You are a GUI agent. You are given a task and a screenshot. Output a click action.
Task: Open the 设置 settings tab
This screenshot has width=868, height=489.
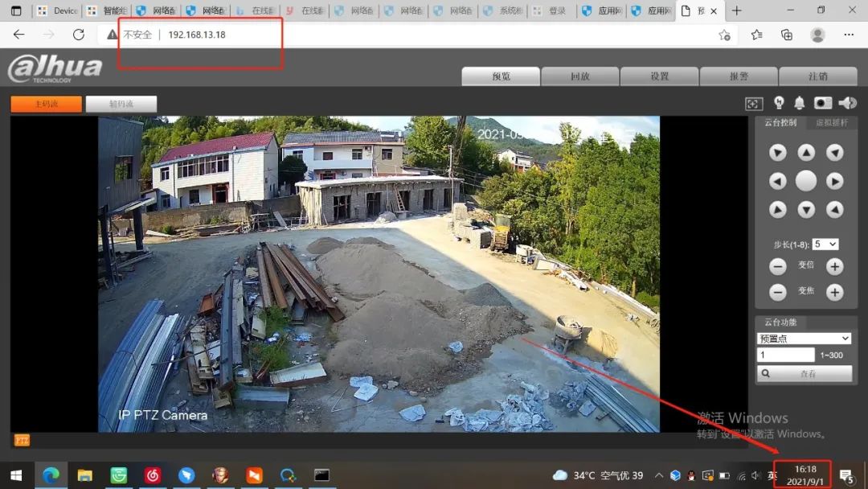pos(659,76)
